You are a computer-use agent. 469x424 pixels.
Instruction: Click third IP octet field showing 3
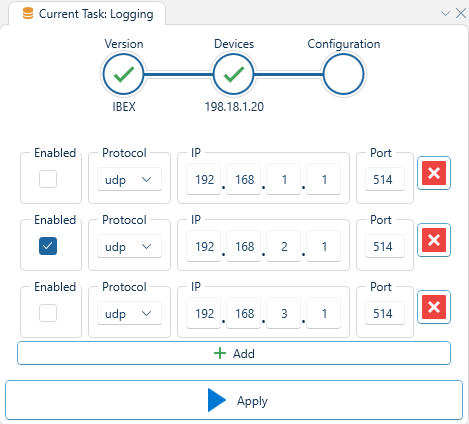[284, 313]
